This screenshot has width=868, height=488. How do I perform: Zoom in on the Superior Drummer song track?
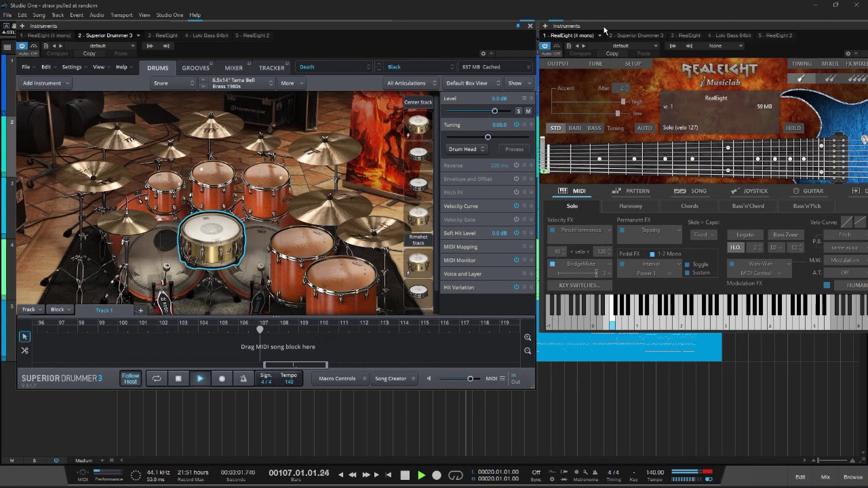(x=528, y=337)
